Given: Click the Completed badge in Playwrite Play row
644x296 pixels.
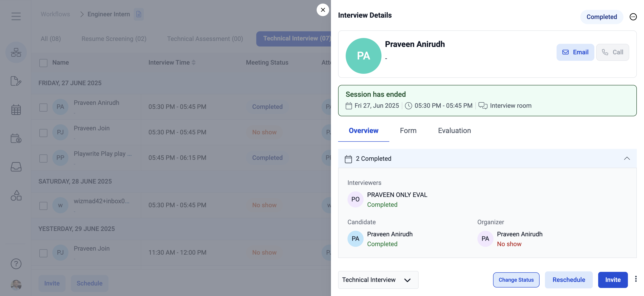Looking at the screenshot, I should point(267,158).
